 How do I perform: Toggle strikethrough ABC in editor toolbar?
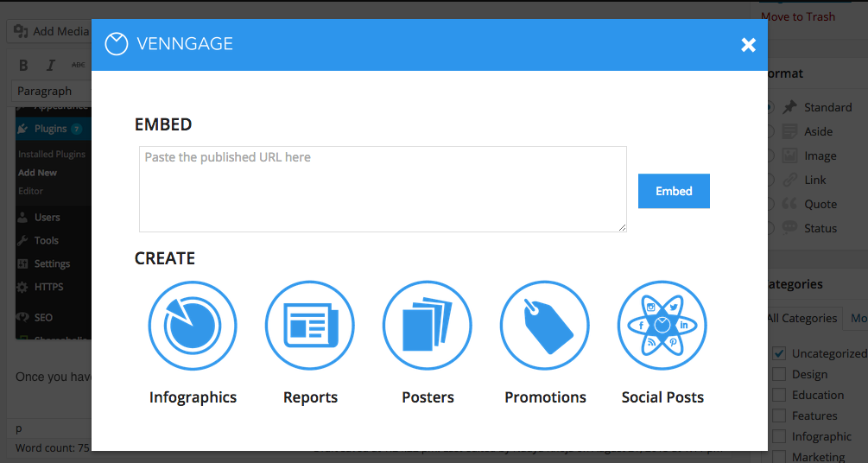point(78,65)
